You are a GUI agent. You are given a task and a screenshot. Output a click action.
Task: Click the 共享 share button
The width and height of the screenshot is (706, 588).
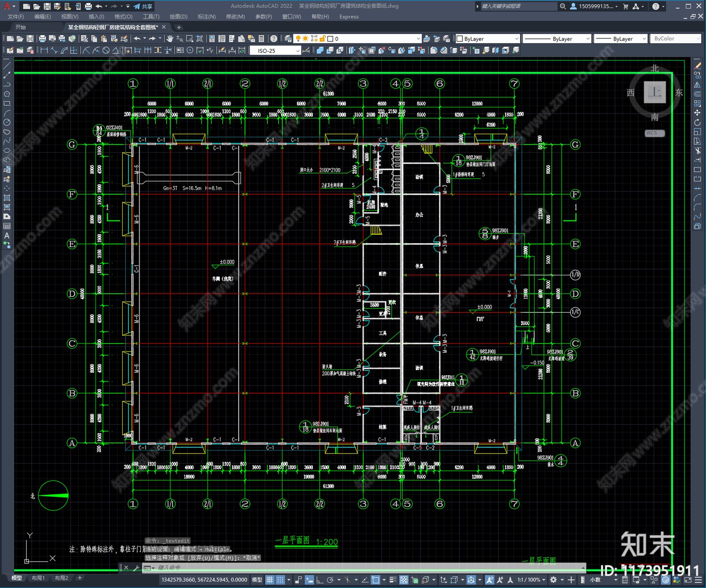tap(143, 6)
